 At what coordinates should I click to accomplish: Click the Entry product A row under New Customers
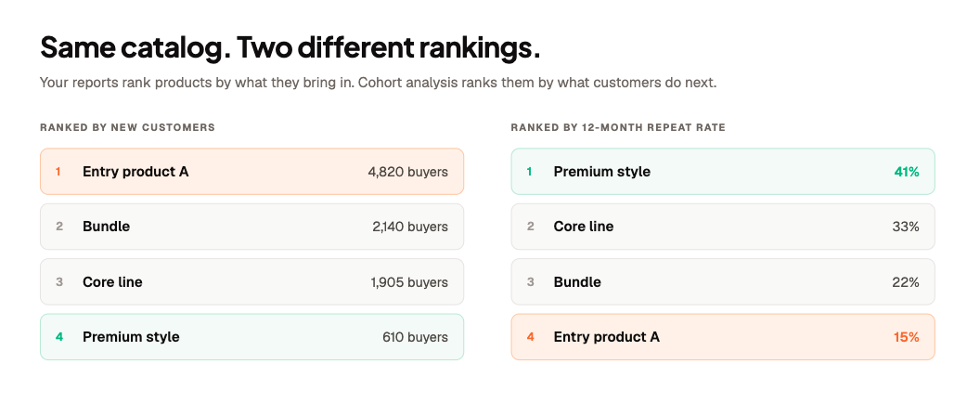(x=251, y=172)
